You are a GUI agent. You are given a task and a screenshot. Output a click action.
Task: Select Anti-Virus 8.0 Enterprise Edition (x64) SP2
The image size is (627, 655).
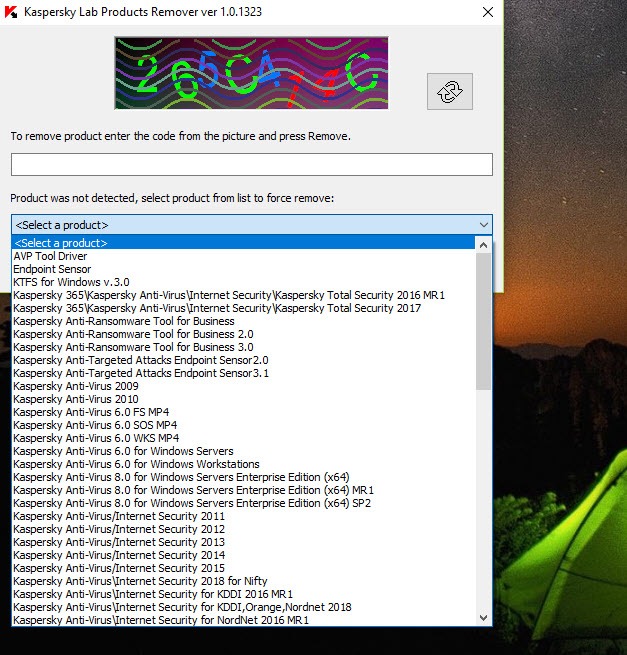[x=244, y=503]
